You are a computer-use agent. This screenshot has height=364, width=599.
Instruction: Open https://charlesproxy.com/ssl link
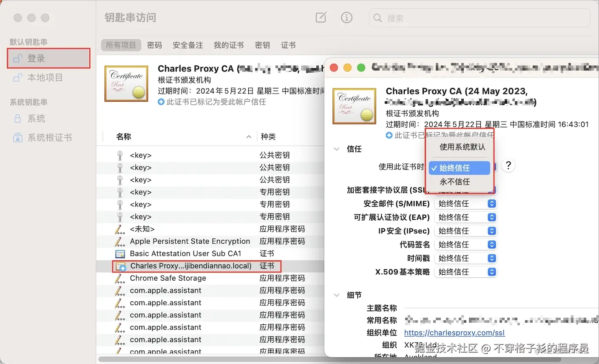click(x=454, y=333)
